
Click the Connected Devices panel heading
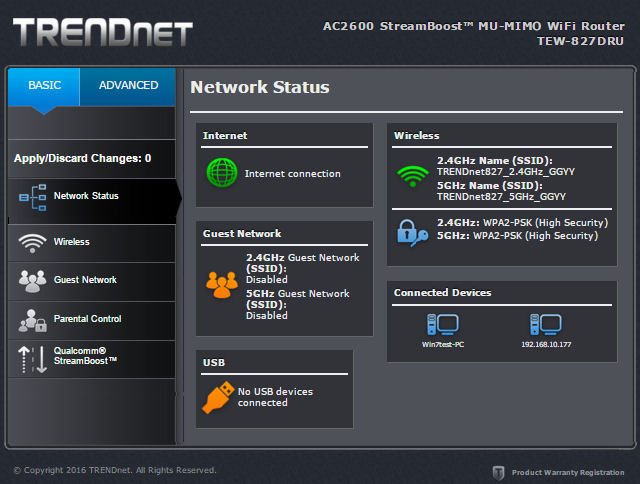pyautogui.click(x=442, y=293)
